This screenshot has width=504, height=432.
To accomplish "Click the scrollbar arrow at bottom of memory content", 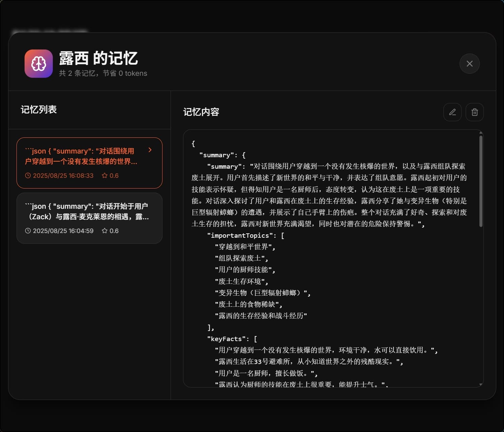I will (x=480, y=384).
